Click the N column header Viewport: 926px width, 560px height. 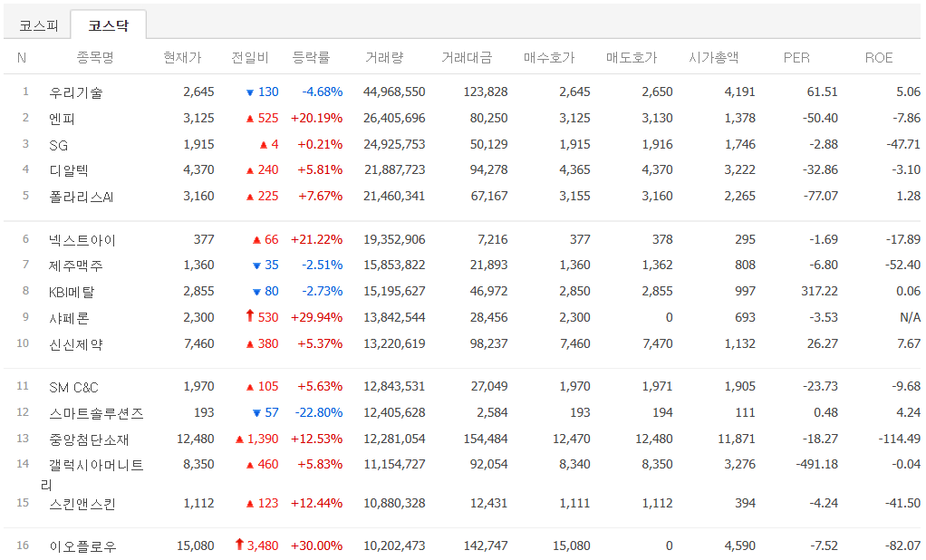(22, 57)
